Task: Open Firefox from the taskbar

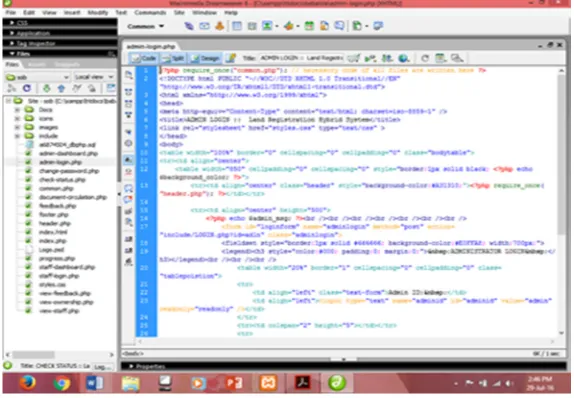Action: tap(28, 383)
